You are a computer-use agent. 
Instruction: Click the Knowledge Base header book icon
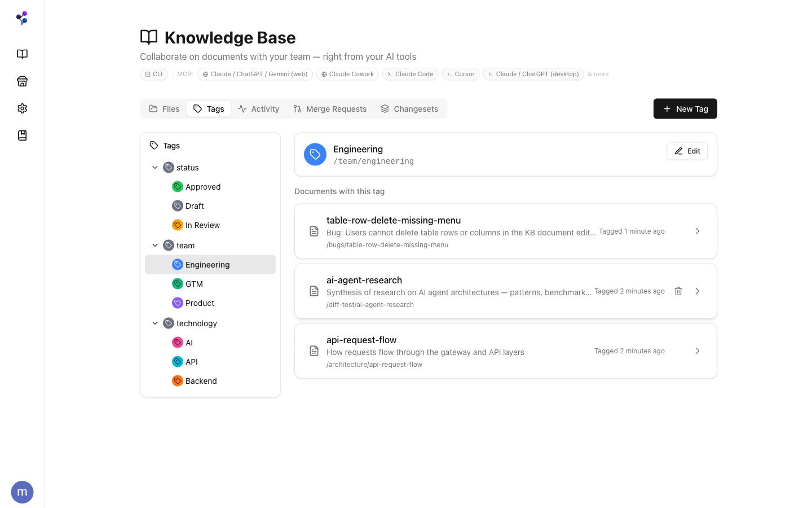149,37
